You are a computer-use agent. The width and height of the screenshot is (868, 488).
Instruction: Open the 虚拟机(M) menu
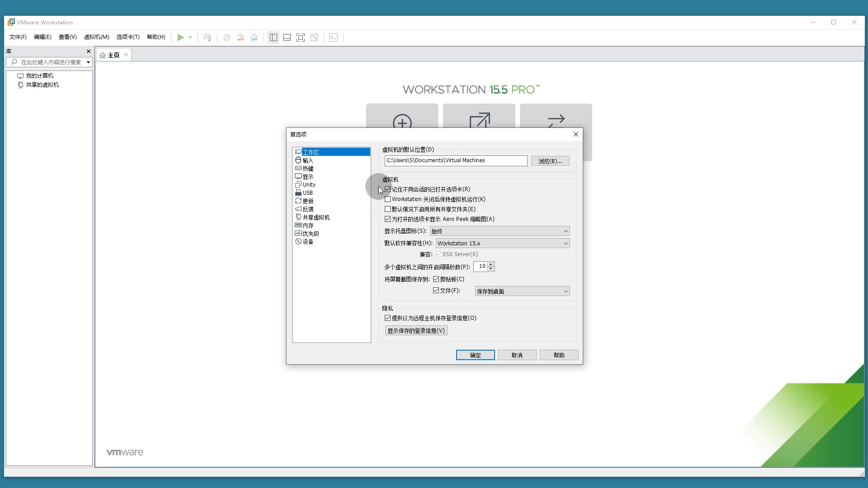point(96,37)
